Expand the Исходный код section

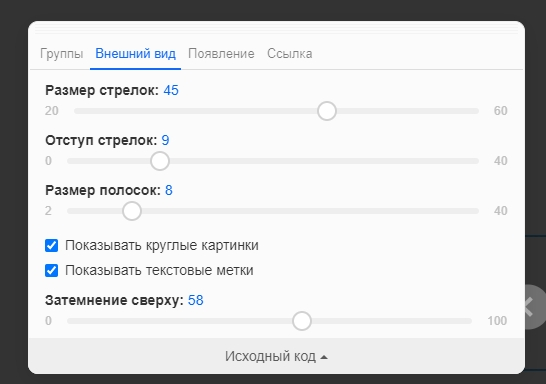tap(276, 356)
